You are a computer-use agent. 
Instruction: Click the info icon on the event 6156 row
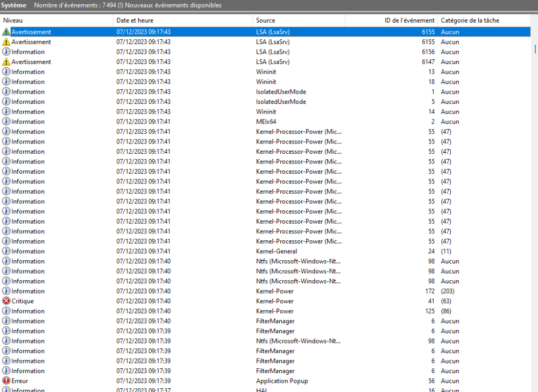click(x=6, y=52)
